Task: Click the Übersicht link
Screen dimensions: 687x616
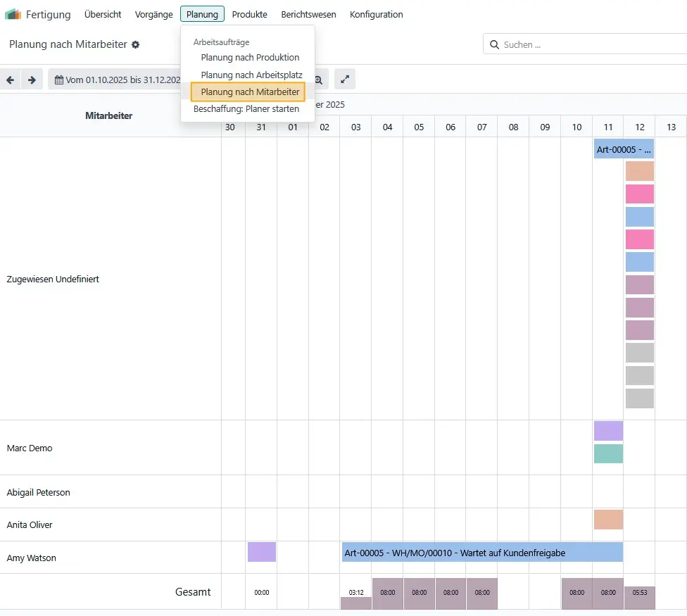Action: [103, 14]
